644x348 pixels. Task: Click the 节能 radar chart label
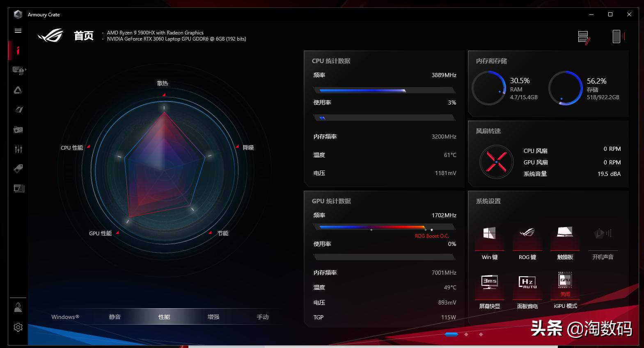point(223,233)
